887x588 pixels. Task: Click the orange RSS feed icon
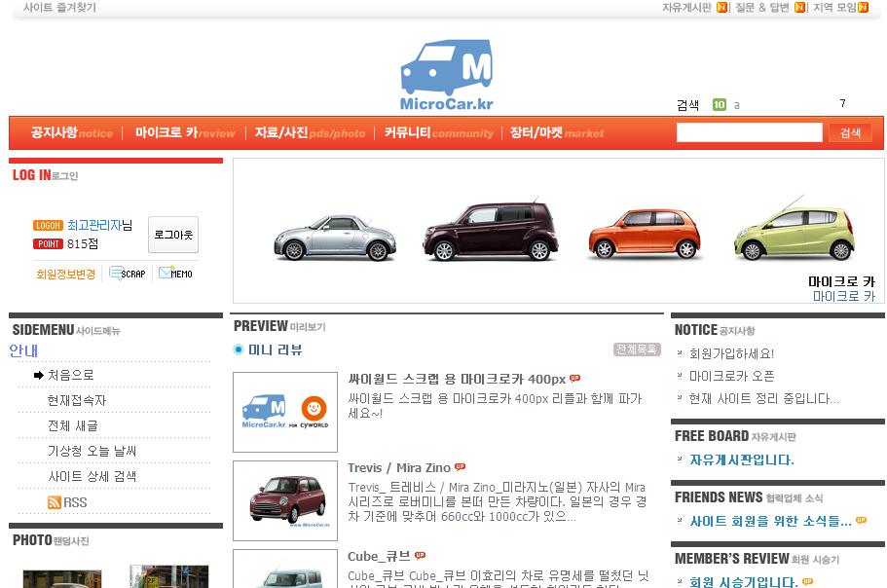(x=55, y=502)
